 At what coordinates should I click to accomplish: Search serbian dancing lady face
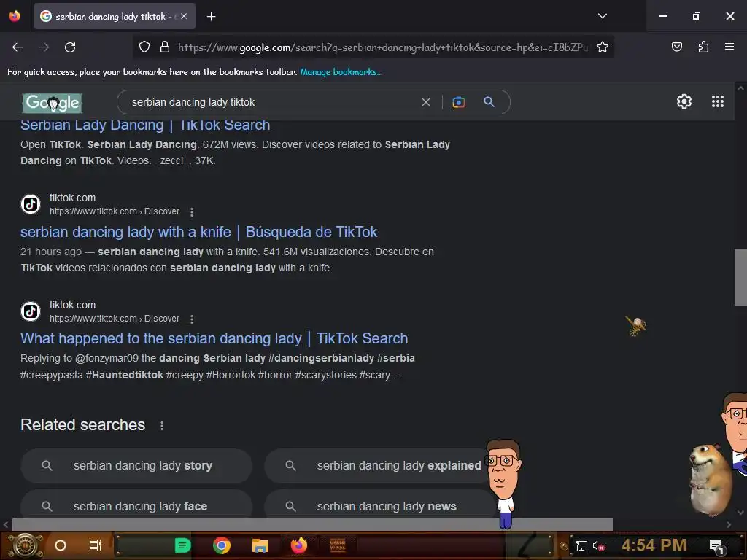pyautogui.click(x=136, y=505)
